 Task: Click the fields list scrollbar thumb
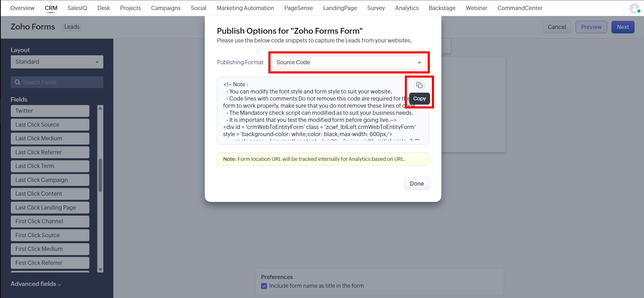pyautogui.click(x=100, y=175)
